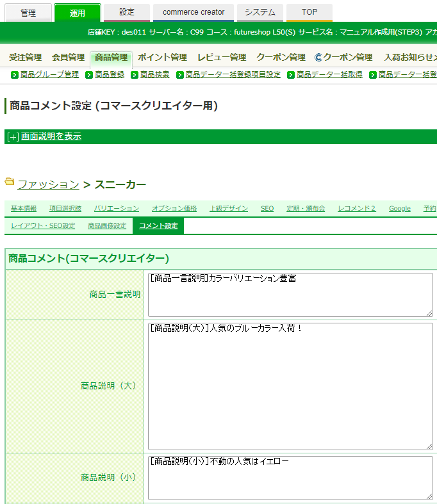Open 商品データ一括登録項目設定 link
437x504 pixels.
tap(233, 74)
